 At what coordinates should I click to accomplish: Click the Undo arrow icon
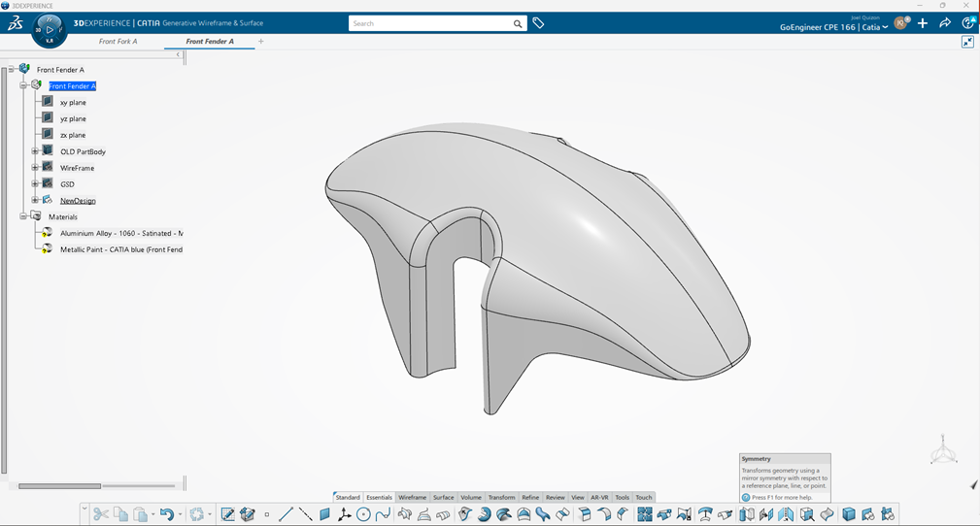coord(166,514)
